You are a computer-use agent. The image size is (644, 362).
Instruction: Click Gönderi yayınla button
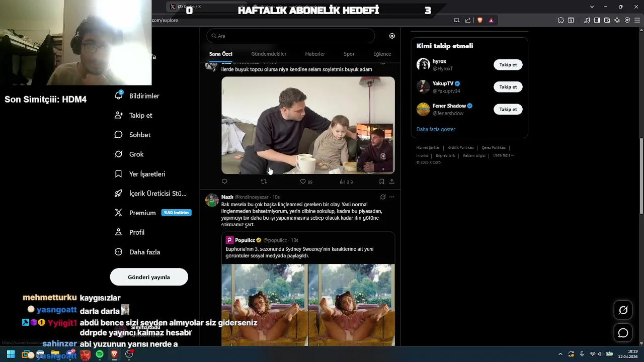click(x=149, y=277)
